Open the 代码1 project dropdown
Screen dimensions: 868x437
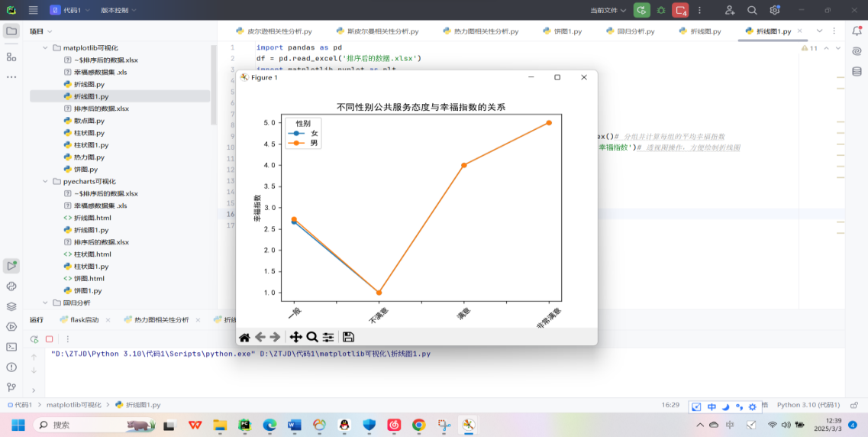click(x=69, y=10)
